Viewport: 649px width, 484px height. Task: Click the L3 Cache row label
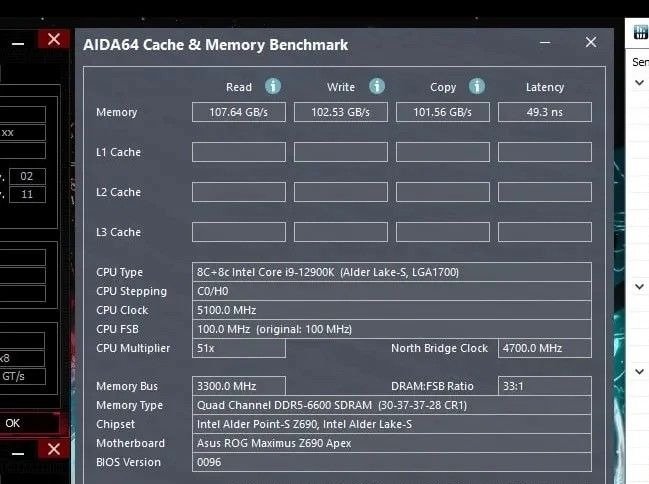[x=118, y=232]
